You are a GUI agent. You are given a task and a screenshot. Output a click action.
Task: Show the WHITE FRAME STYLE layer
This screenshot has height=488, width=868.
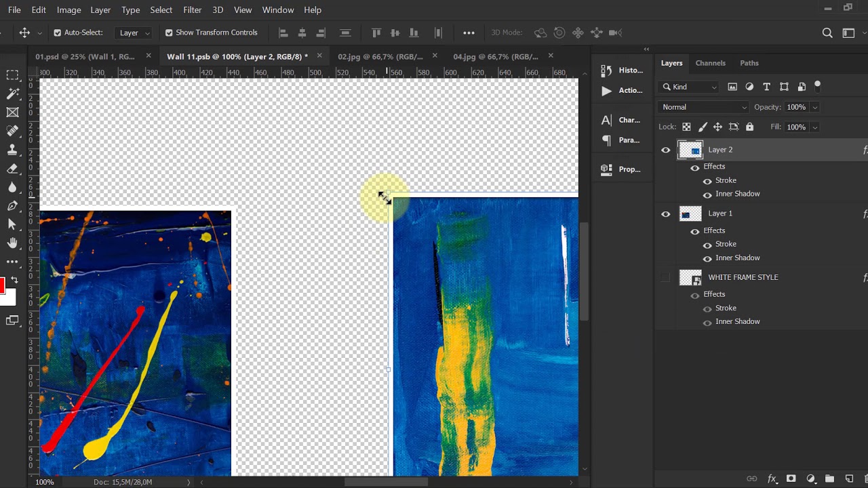665,277
